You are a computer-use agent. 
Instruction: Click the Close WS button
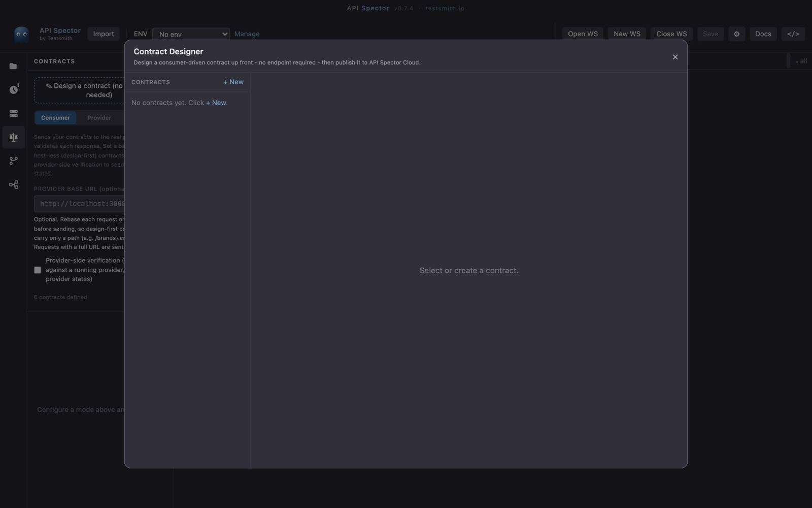[x=671, y=34]
